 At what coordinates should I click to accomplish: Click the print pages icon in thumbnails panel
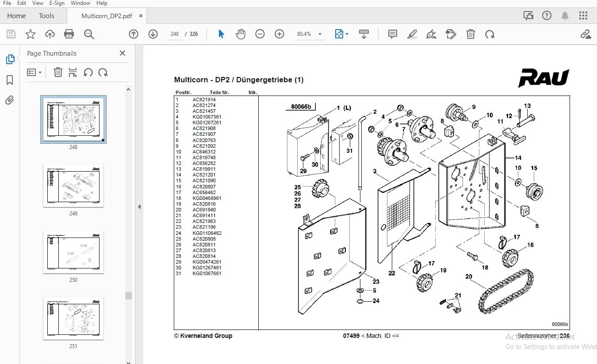coord(73,72)
